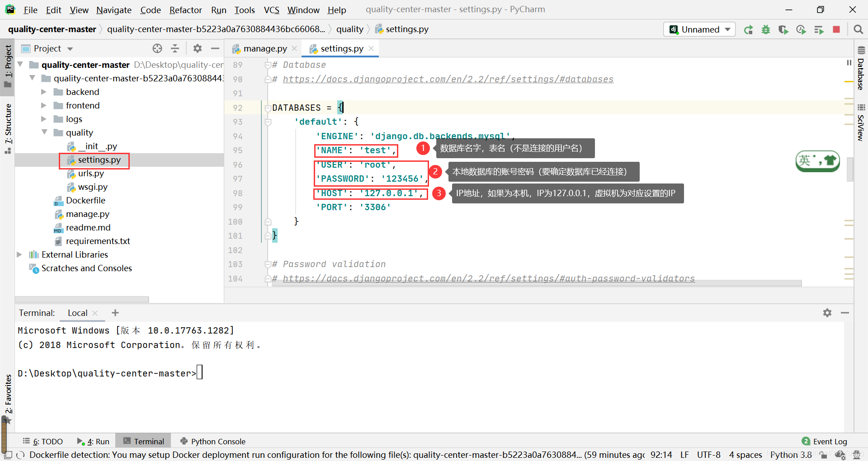Click the Profile run icon
The image size is (868, 461).
[801, 29]
